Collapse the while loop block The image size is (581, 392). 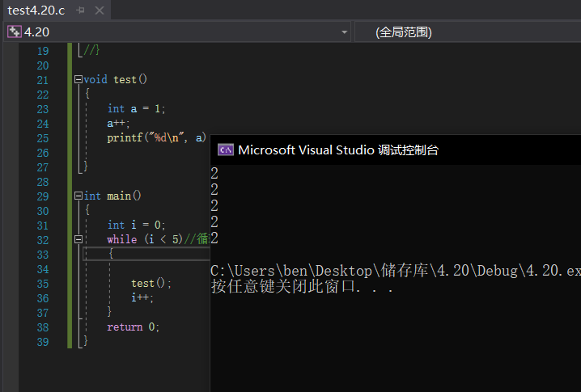(x=78, y=239)
